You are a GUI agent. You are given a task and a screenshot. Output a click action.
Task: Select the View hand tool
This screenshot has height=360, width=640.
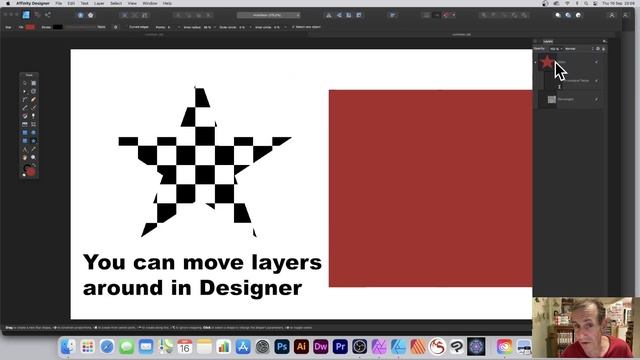point(24,157)
